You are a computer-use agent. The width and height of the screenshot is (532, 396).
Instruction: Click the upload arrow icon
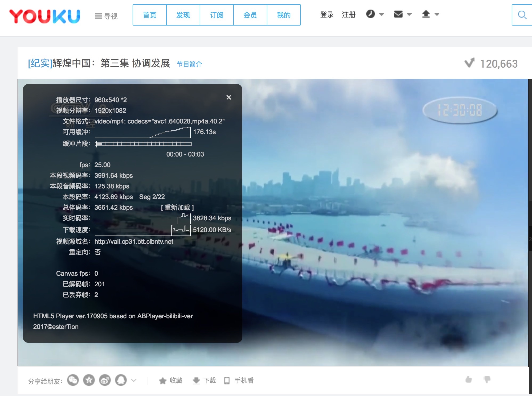426,14
